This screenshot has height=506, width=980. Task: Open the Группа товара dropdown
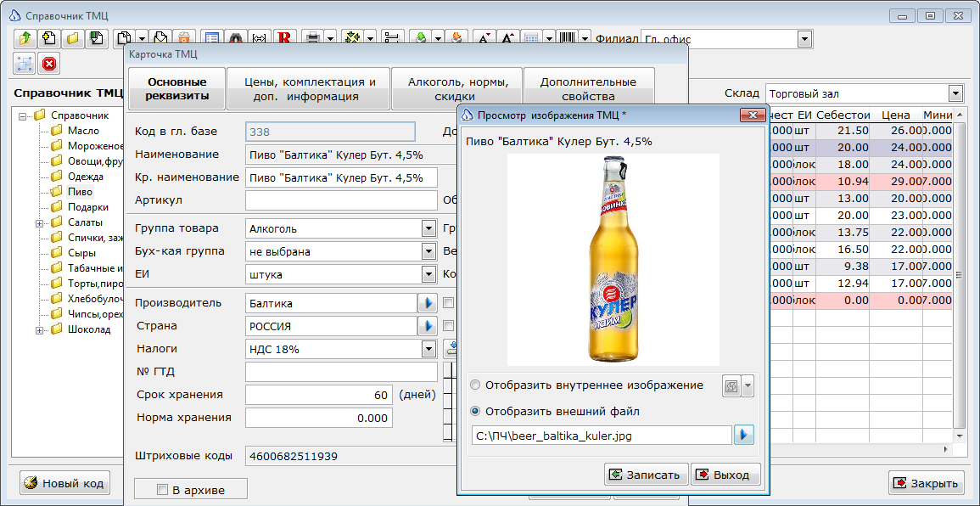coord(428,228)
